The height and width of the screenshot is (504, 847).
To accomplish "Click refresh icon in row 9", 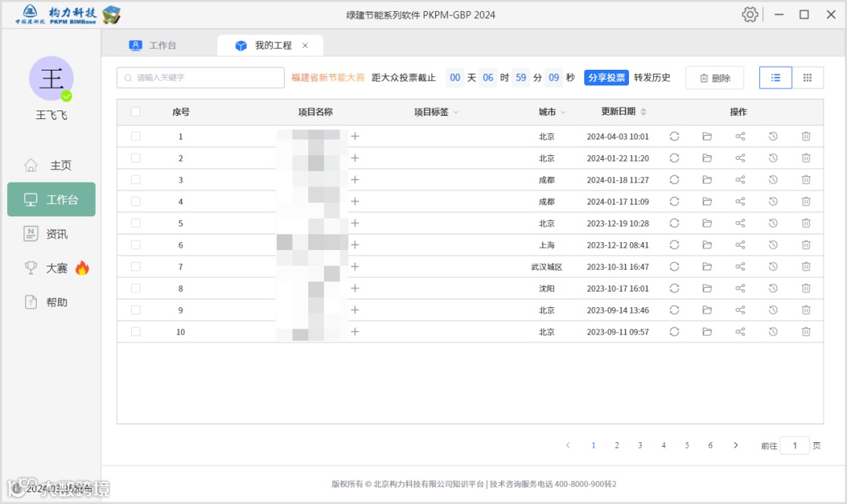I will coord(674,310).
